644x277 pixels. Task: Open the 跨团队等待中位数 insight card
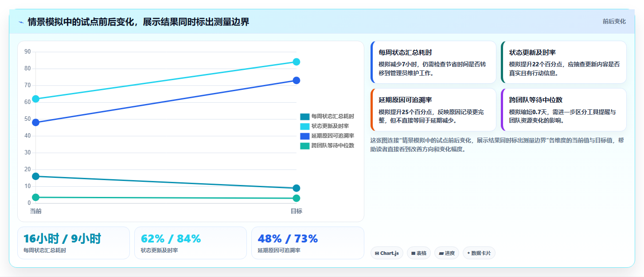[x=563, y=110]
